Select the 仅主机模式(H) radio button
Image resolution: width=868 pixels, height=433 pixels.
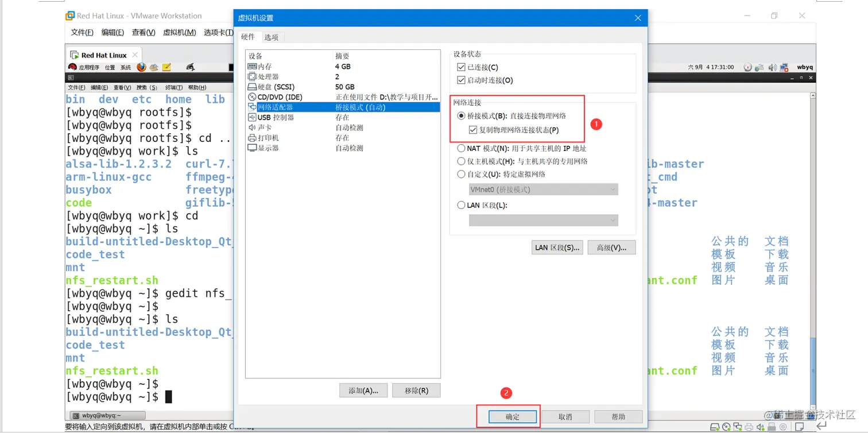coord(461,162)
